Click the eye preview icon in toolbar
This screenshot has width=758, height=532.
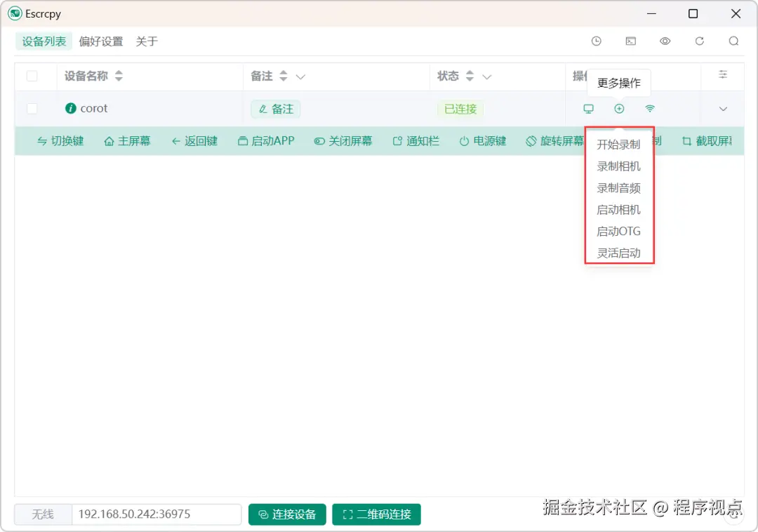click(665, 41)
